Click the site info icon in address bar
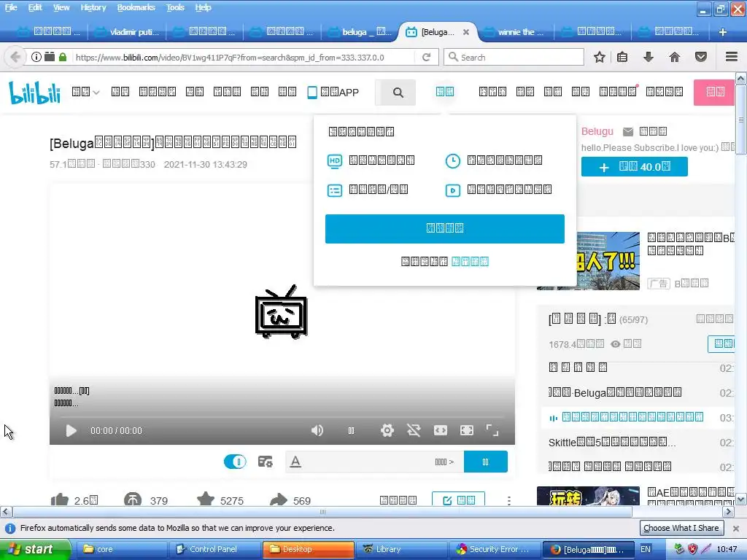Image resolution: width=747 pixels, height=560 pixels. click(36, 57)
